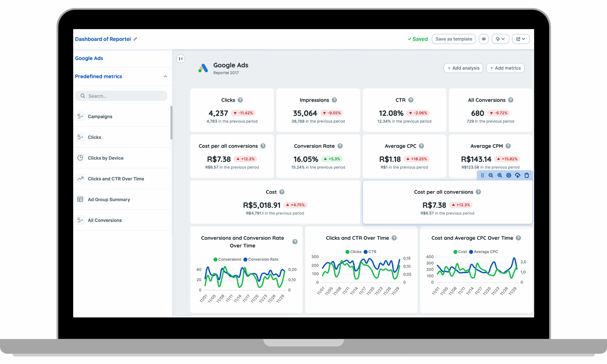
Task: Click the Add metrics button
Action: point(505,68)
